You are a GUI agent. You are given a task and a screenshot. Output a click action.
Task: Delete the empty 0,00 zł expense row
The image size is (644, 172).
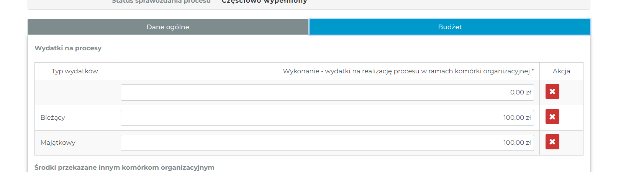(x=552, y=92)
